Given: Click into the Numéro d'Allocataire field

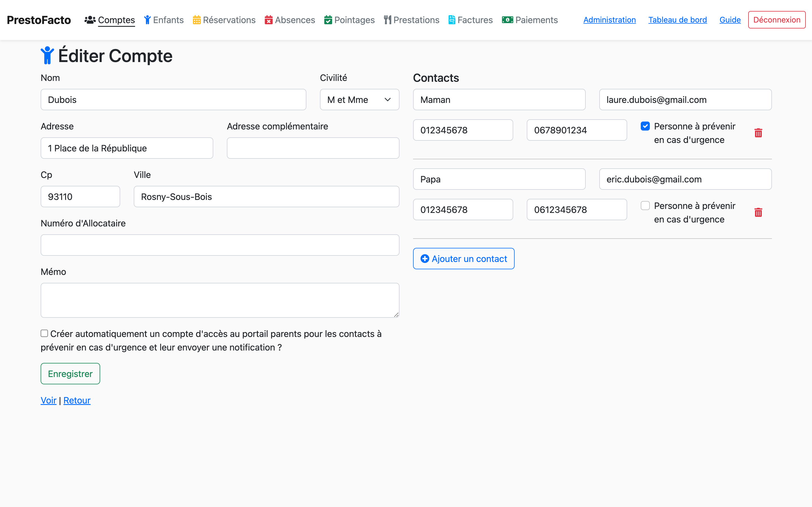Looking at the screenshot, I should [220, 245].
